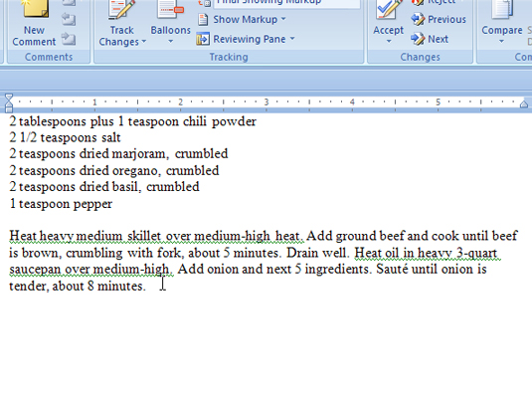Place cursor after "1 teaspoon pepper"
The width and height of the screenshot is (532, 398).
click(x=113, y=204)
